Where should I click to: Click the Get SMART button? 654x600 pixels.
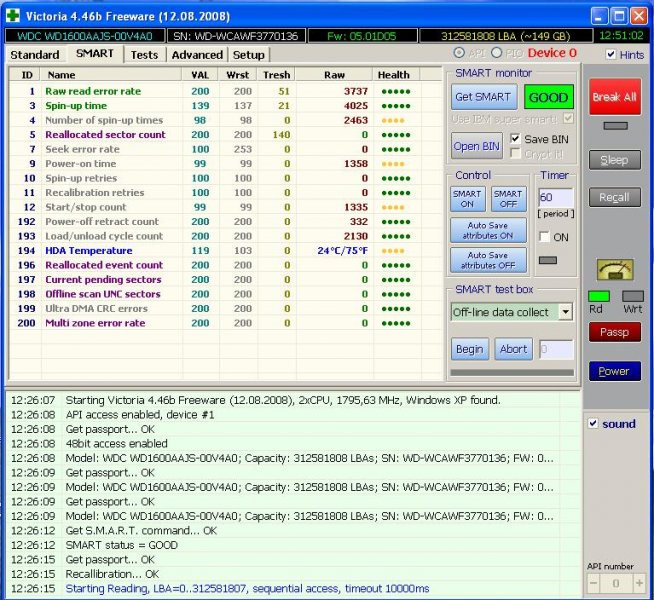click(x=483, y=97)
